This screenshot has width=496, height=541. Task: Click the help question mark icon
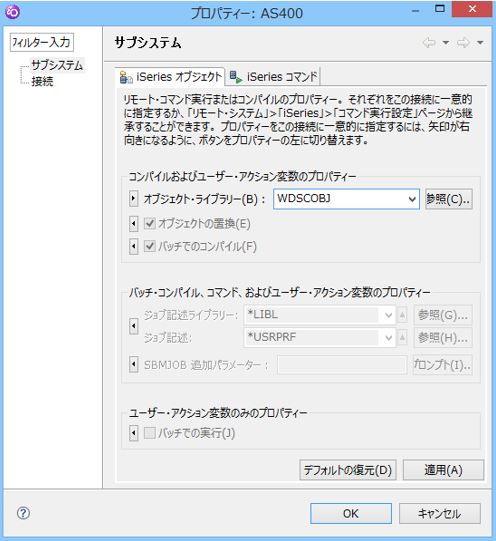click(23, 513)
